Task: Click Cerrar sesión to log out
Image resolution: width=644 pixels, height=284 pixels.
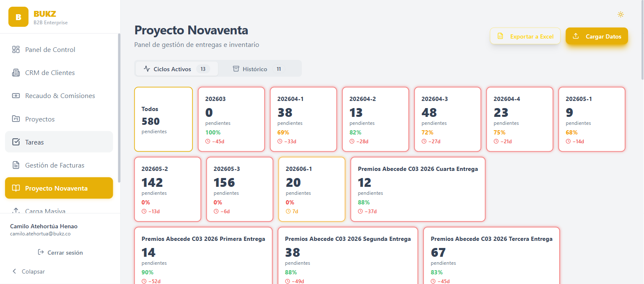Action: pos(60,253)
